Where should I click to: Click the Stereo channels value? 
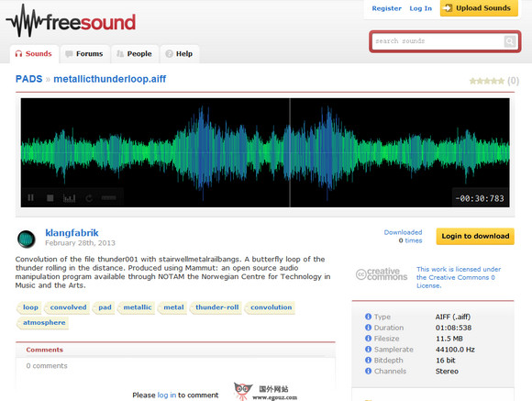coord(447,371)
